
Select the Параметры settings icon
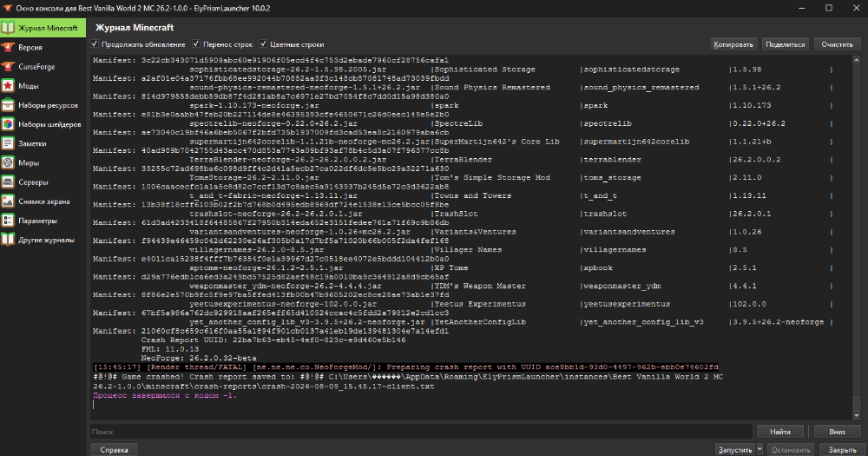tap(8, 221)
